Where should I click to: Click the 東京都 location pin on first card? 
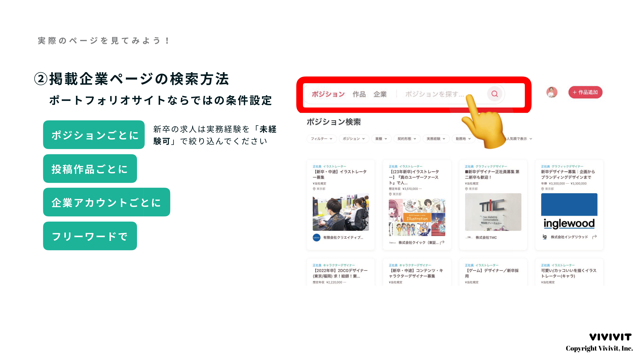[314, 189]
